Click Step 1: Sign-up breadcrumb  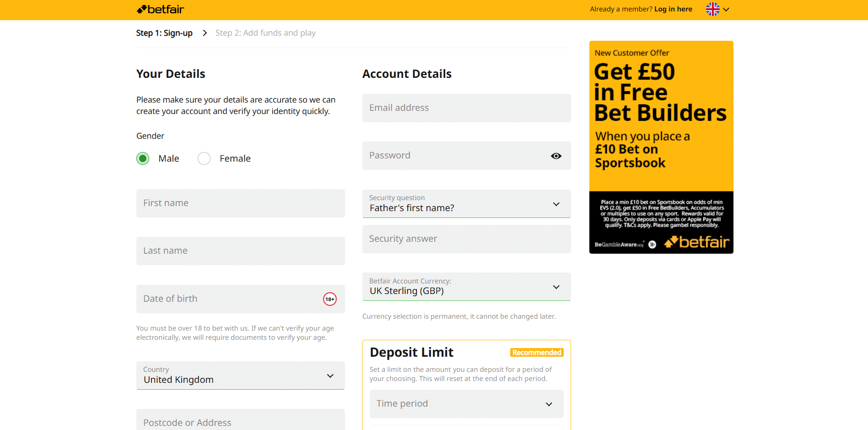click(x=164, y=33)
